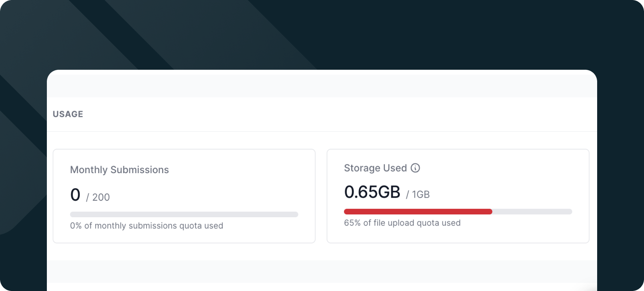644x291 pixels.
Task: Click the red filled storage progress bar
Action: (x=418, y=212)
